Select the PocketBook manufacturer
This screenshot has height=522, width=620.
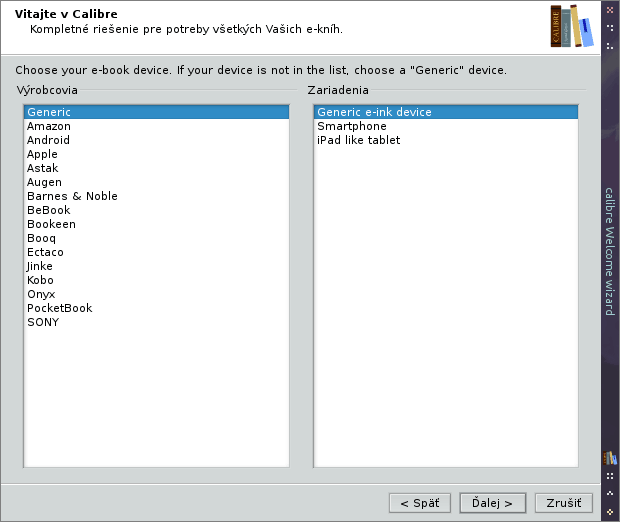157,308
